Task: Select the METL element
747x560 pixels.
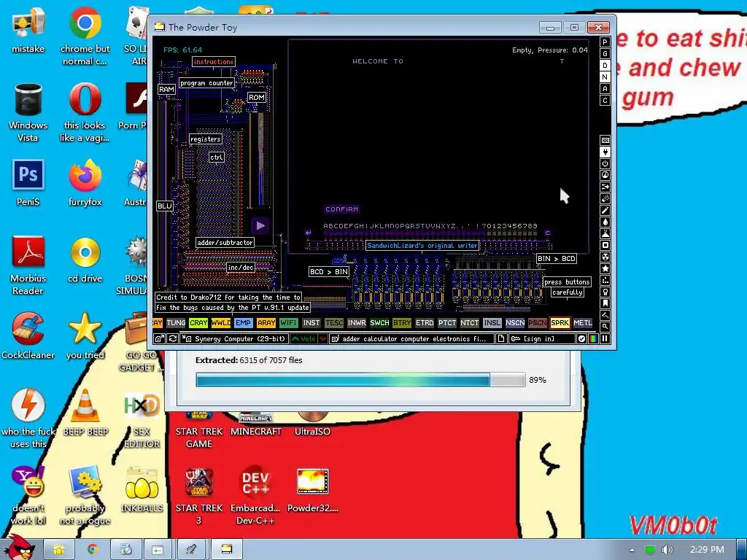Action: click(582, 323)
